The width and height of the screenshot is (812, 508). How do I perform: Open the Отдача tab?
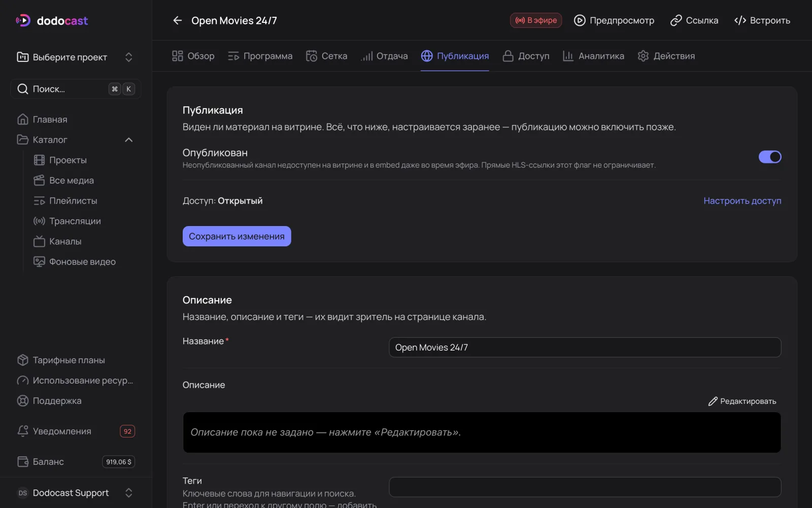pyautogui.click(x=384, y=56)
